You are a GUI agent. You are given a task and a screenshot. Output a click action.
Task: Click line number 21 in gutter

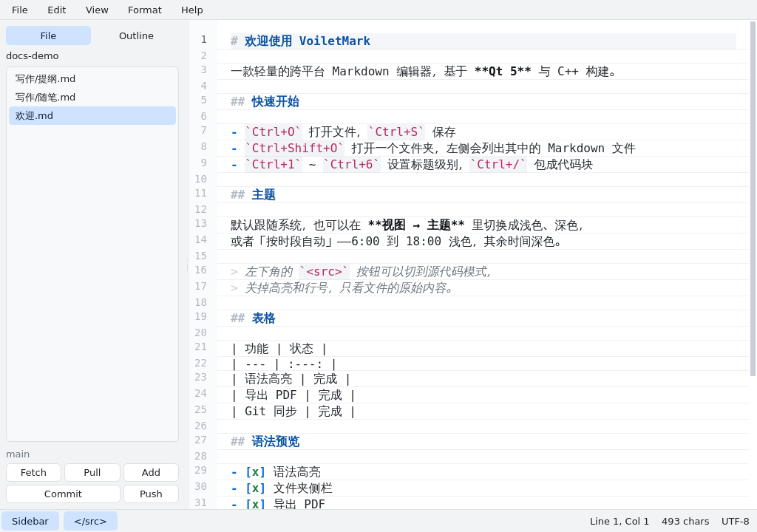201,347
